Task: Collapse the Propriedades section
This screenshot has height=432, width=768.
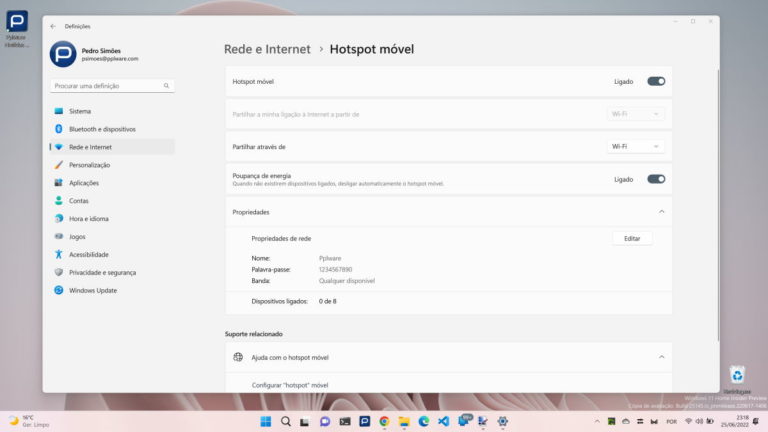Action: pos(661,212)
